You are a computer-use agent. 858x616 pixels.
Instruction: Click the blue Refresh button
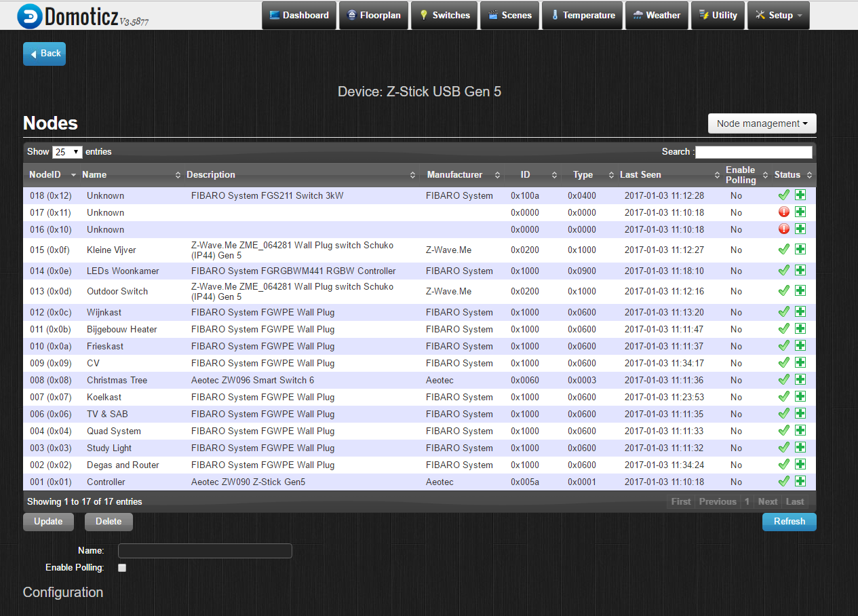[x=789, y=522]
